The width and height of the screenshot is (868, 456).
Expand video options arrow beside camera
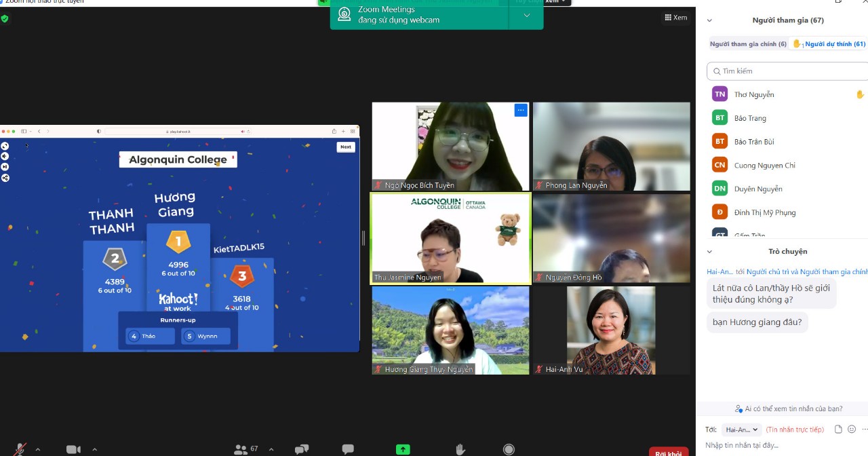(94, 449)
